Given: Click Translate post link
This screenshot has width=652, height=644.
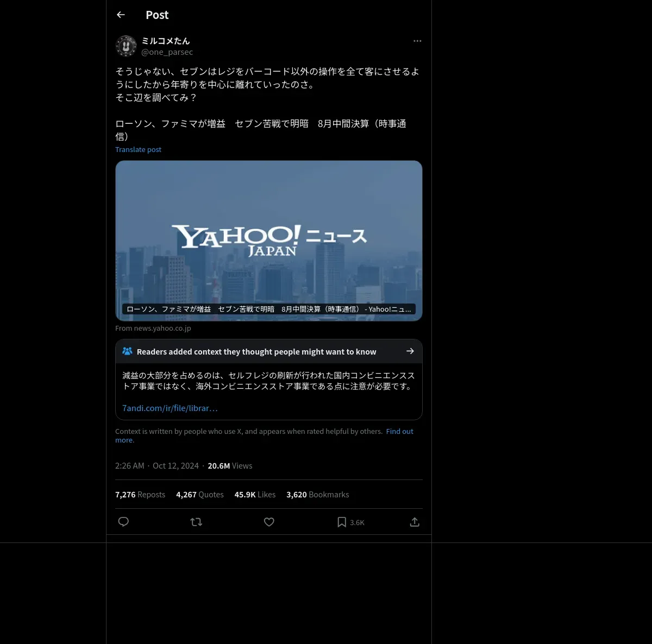Looking at the screenshot, I should point(138,149).
